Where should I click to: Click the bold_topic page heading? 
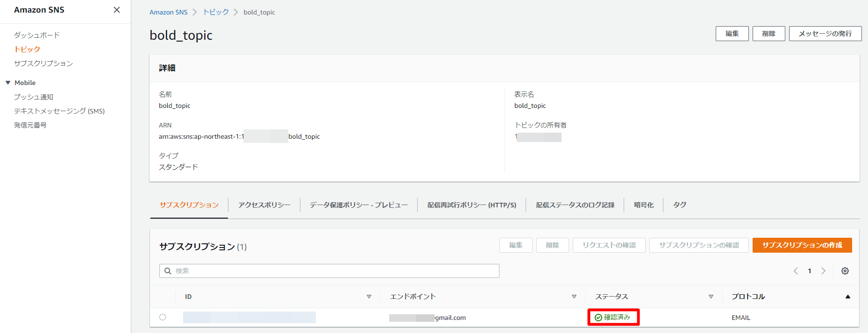(181, 35)
